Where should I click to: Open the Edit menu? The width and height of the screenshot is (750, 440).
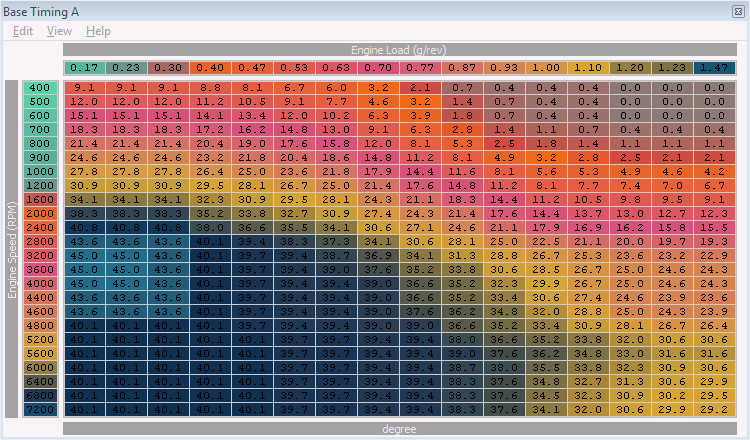tap(22, 31)
